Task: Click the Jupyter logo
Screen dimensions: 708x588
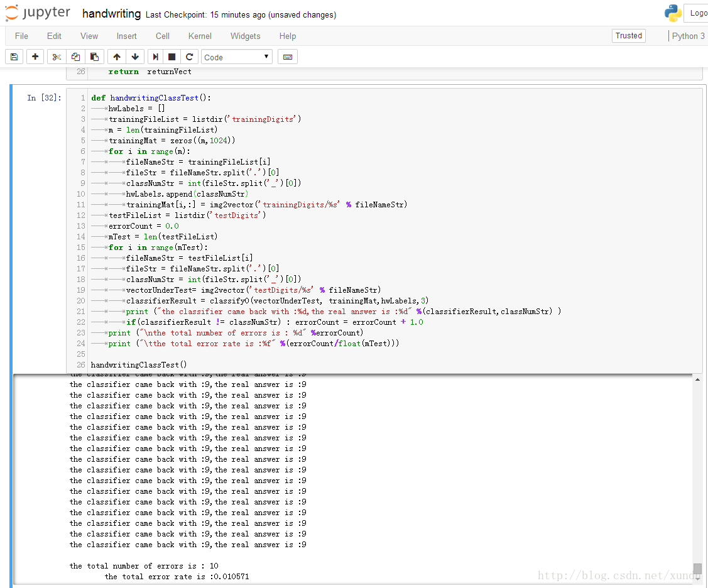Action: click(x=38, y=13)
